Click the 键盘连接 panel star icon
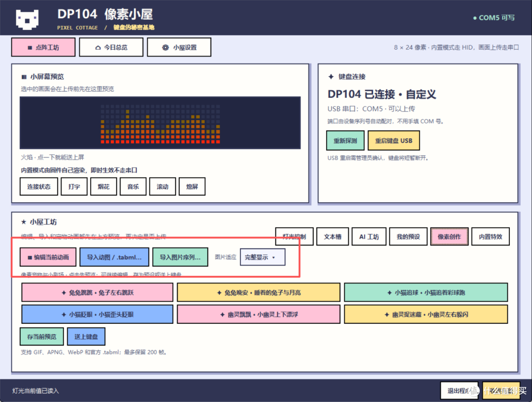Viewport: 532px width, 402px height. [x=331, y=77]
